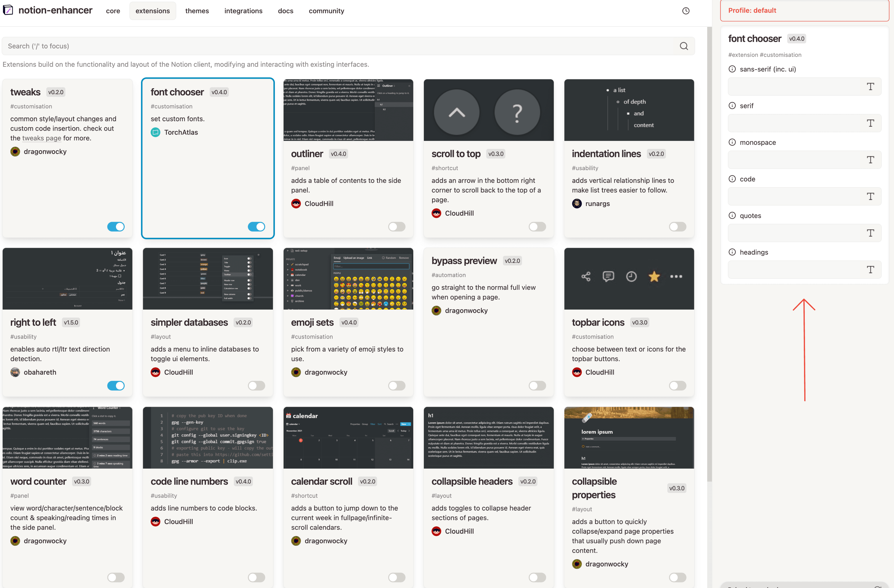Focus the extensions search field

(x=348, y=46)
